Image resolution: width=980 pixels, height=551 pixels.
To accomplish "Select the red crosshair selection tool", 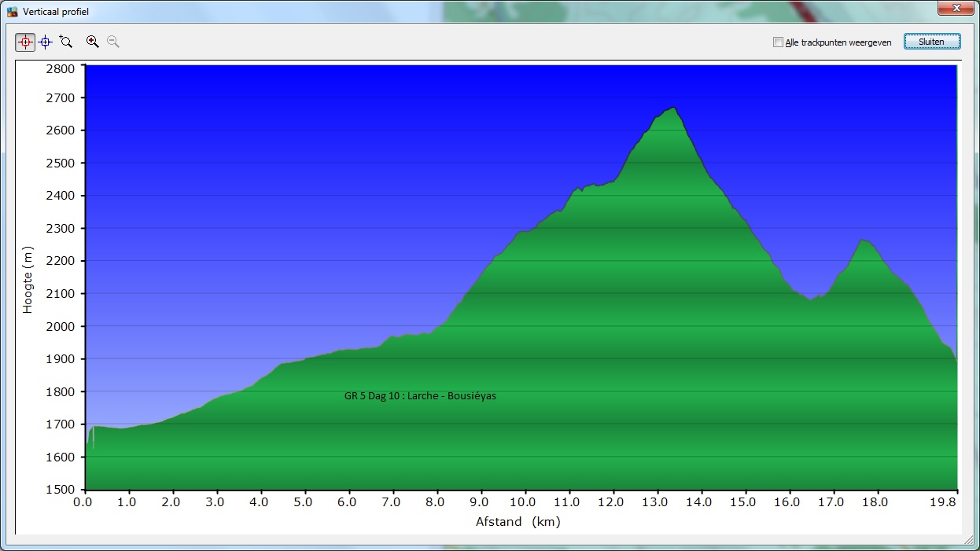I will [25, 42].
